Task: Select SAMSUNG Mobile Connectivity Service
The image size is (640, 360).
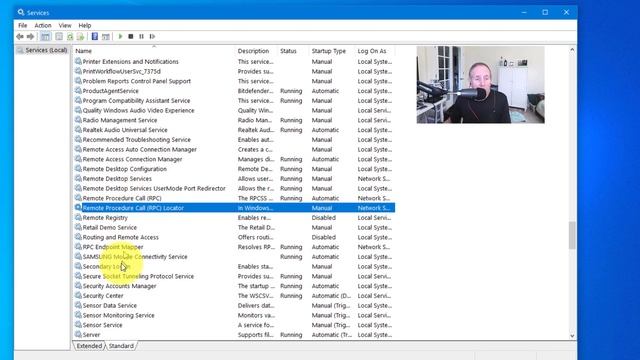Action: pyautogui.click(x=135, y=257)
